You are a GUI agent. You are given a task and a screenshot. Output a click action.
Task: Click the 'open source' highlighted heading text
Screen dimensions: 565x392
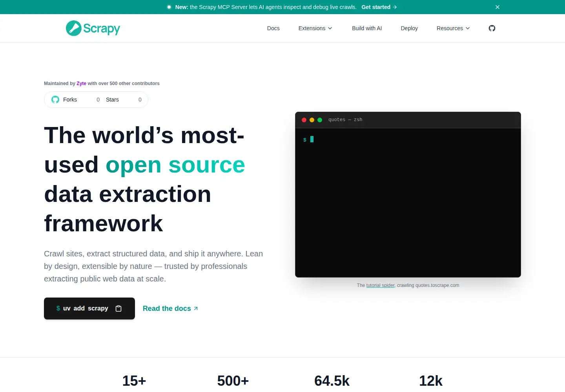[x=175, y=165]
